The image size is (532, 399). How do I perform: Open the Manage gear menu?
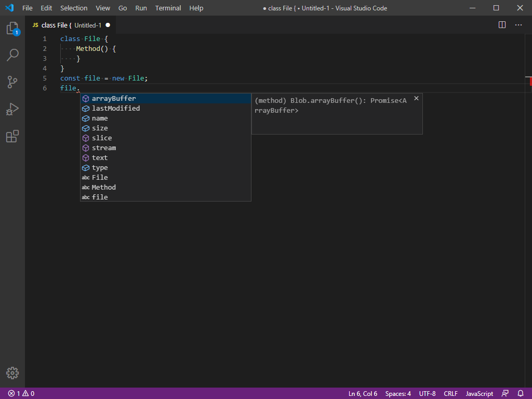click(x=12, y=373)
